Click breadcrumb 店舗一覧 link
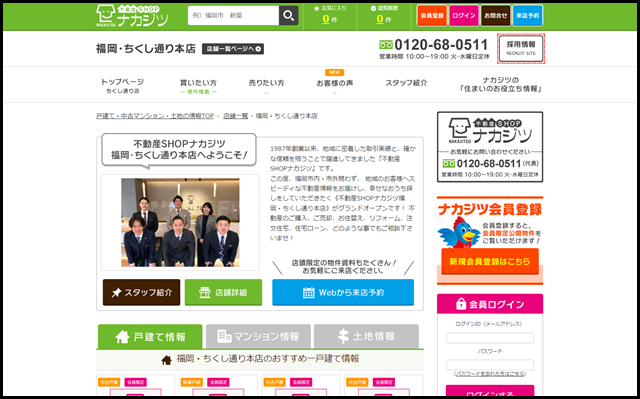Viewport: 640px width, 399px height. pos(236,116)
